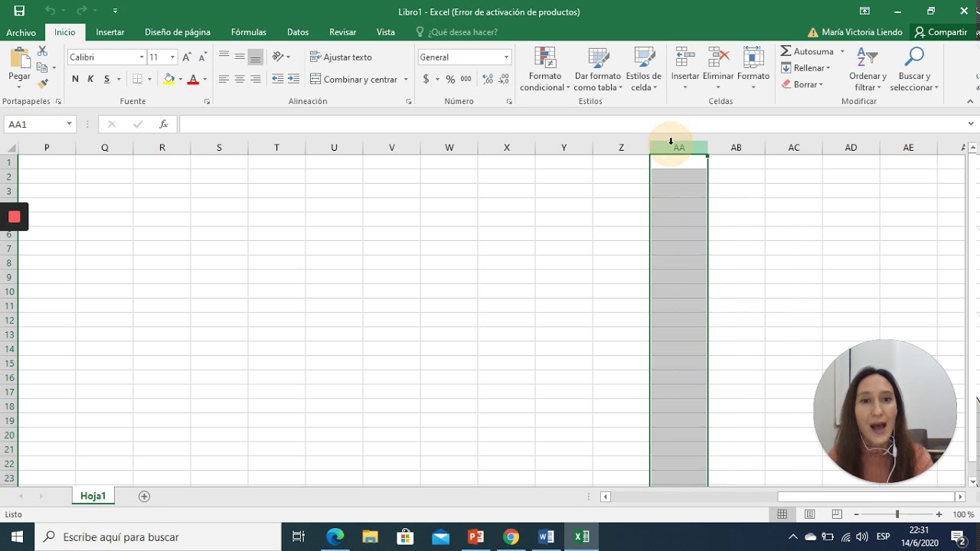Open Word from the Windows taskbar
This screenshot has width=980, height=551.
click(x=546, y=536)
